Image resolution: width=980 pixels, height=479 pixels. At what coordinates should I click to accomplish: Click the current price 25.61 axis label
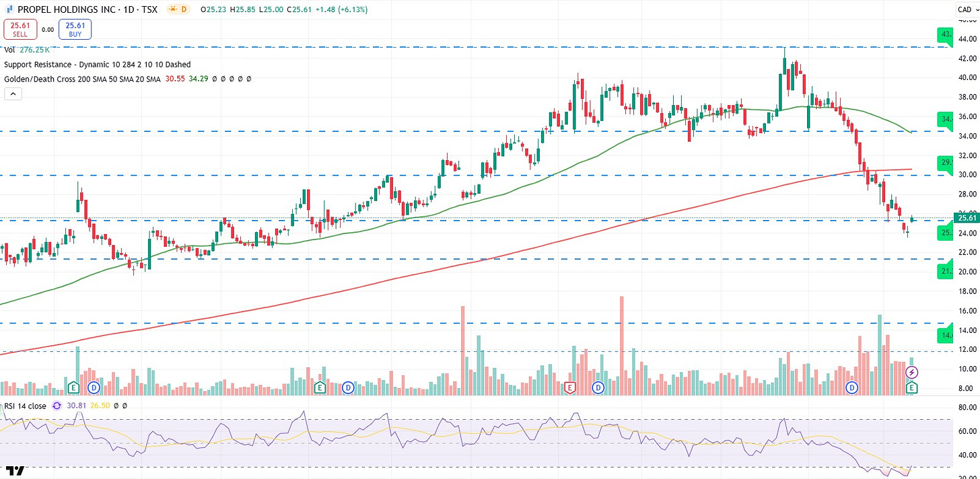965,217
